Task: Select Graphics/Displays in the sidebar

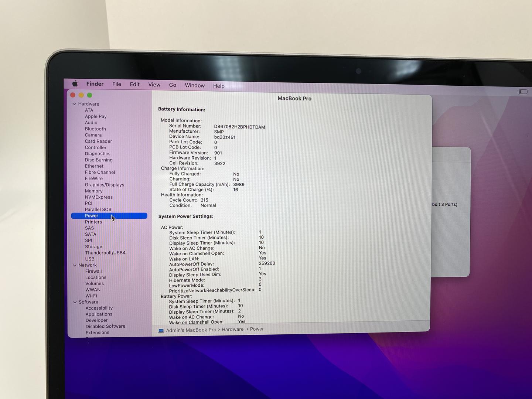Action: click(x=105, y=185)
